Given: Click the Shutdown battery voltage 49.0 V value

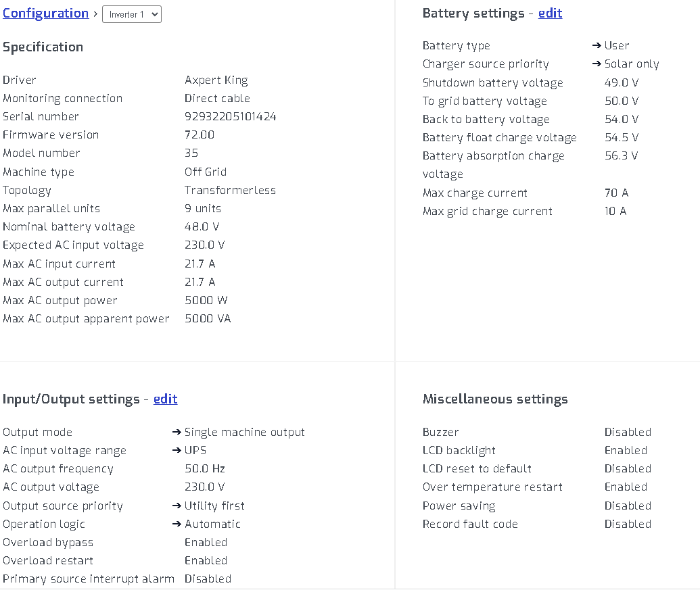Looking at the screenshot, I should 621,83.
